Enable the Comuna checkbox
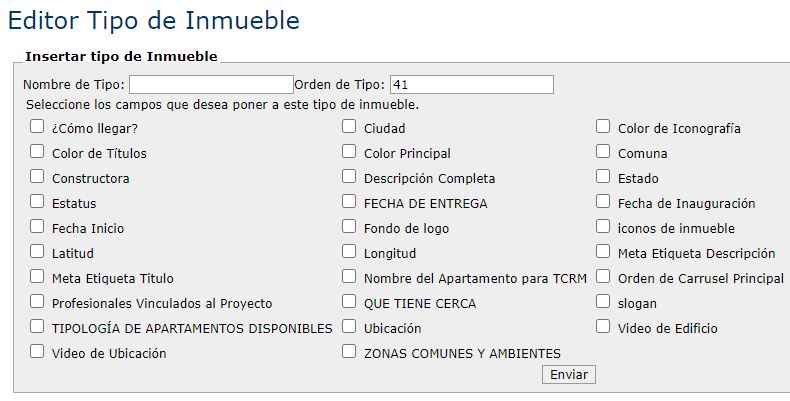Image resolution: width=790 pixels, height=401 pixels. [x=603, y=152]
